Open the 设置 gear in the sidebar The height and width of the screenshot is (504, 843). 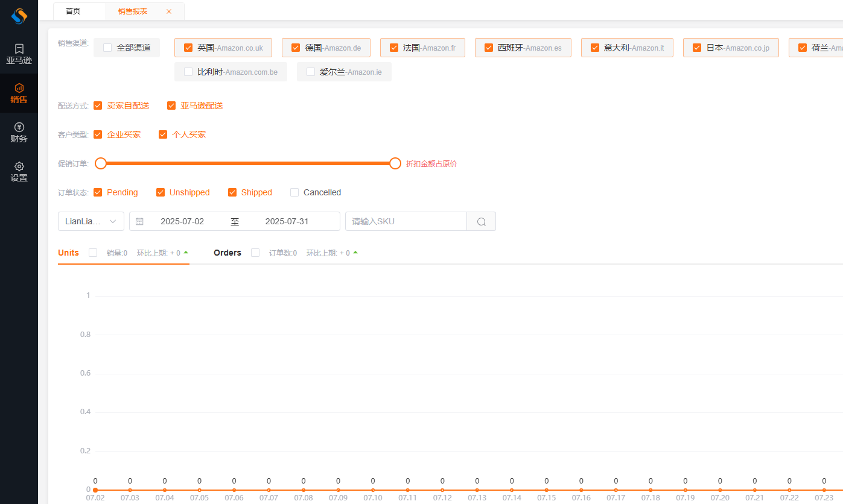(19, 172)
